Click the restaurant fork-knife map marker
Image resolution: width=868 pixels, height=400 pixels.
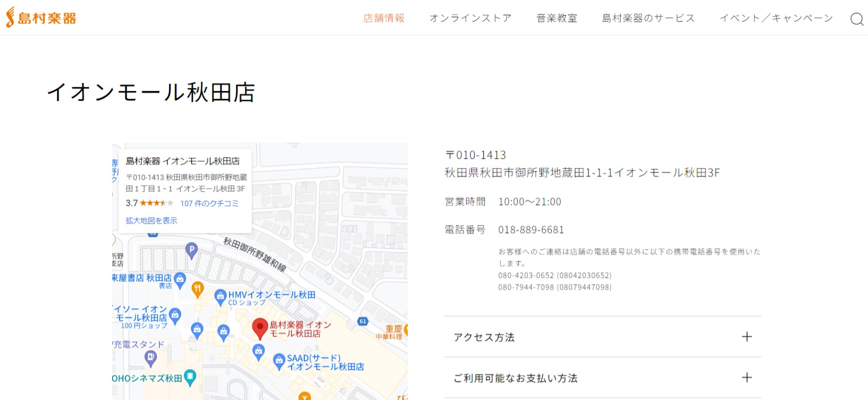197,290
